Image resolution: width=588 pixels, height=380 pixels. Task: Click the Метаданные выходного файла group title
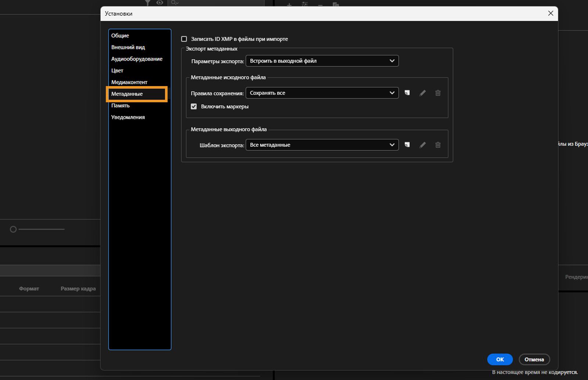coord(229,129)
